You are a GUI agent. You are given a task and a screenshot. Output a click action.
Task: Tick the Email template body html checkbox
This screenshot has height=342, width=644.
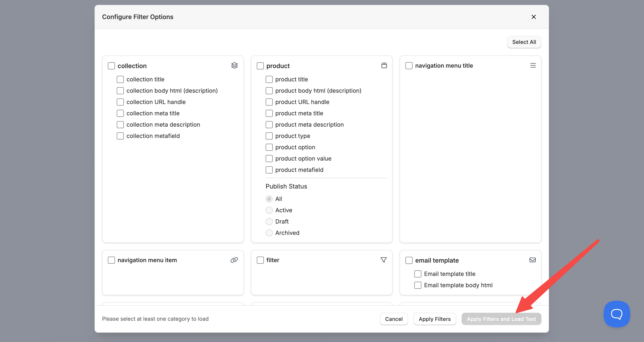417,285
